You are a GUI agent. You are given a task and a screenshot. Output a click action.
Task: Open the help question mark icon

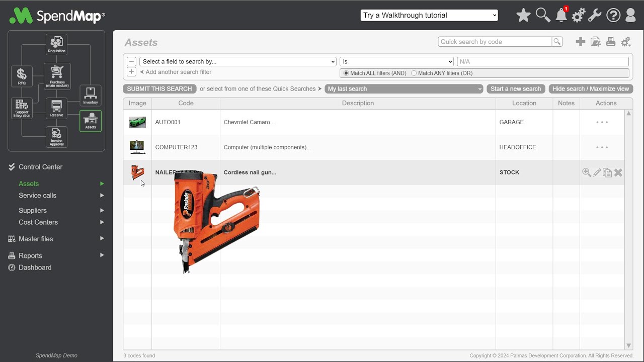coord(613,15)
